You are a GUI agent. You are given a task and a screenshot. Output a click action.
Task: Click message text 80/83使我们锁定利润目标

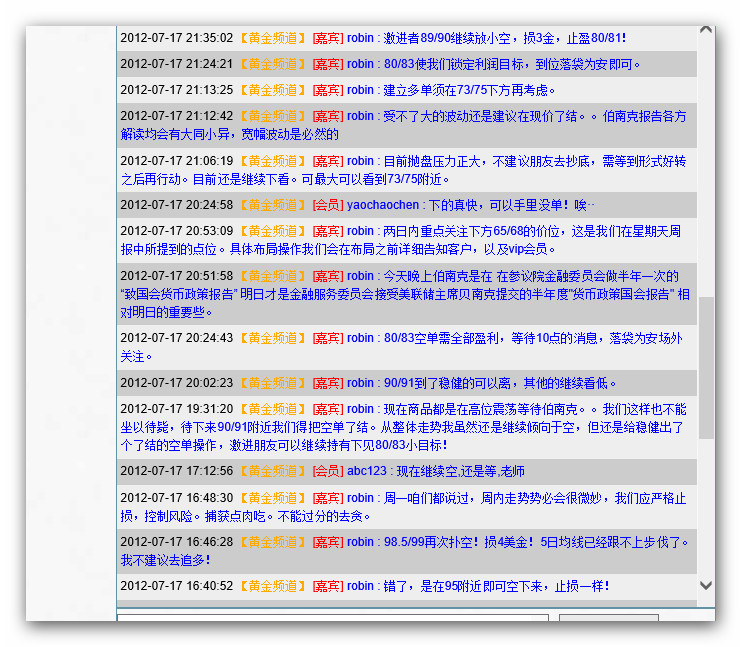[453, 64]
